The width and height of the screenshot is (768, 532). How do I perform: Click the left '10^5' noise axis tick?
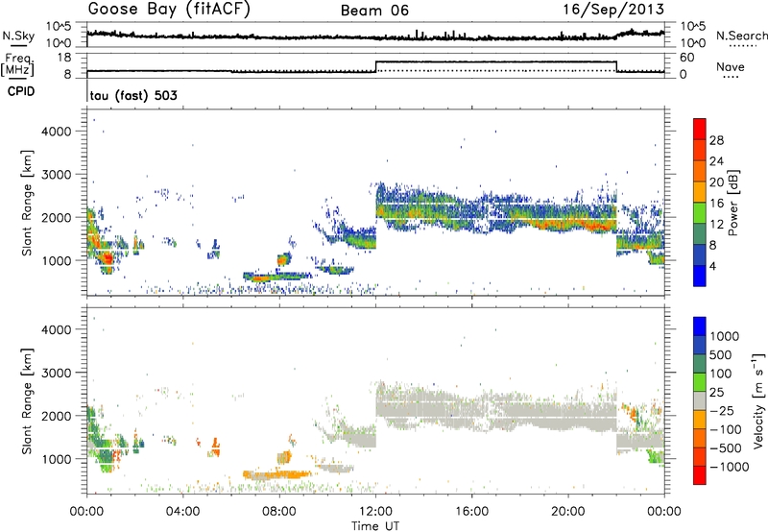click(x=59, y=27)
